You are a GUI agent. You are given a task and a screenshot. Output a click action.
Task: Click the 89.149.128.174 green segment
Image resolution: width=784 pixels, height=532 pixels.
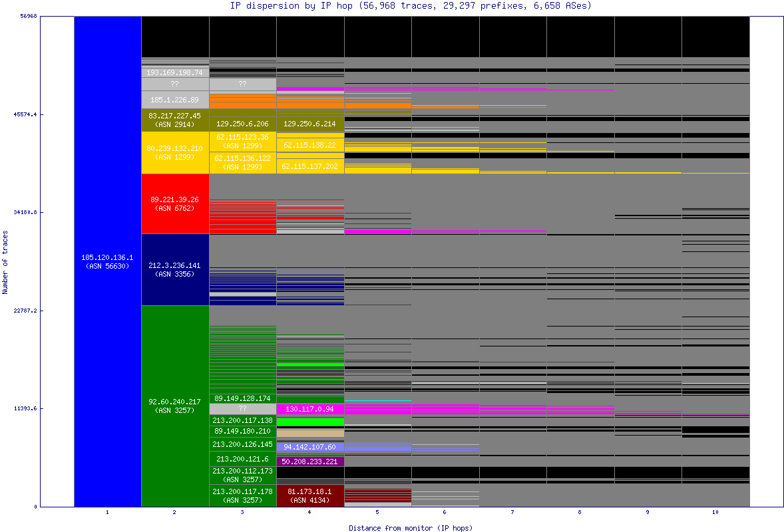coord(242,398)
